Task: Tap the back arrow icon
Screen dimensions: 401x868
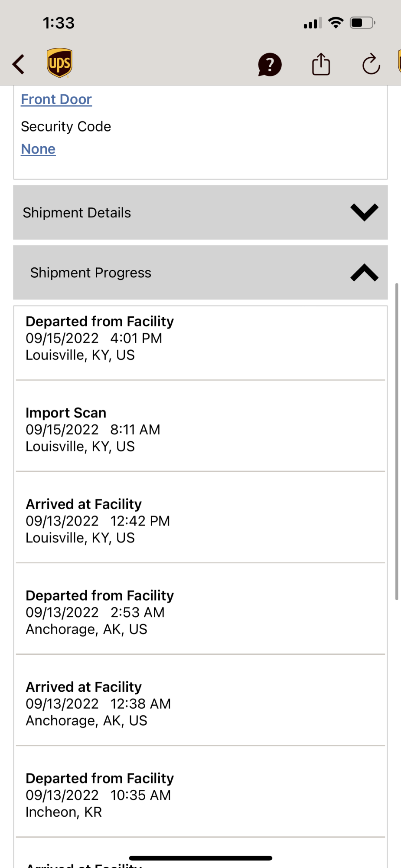Action: coord(19,65)
